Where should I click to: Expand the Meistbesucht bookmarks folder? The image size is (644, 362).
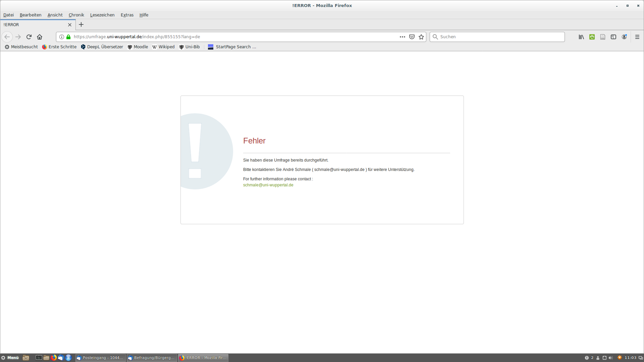tap(21, 47)
